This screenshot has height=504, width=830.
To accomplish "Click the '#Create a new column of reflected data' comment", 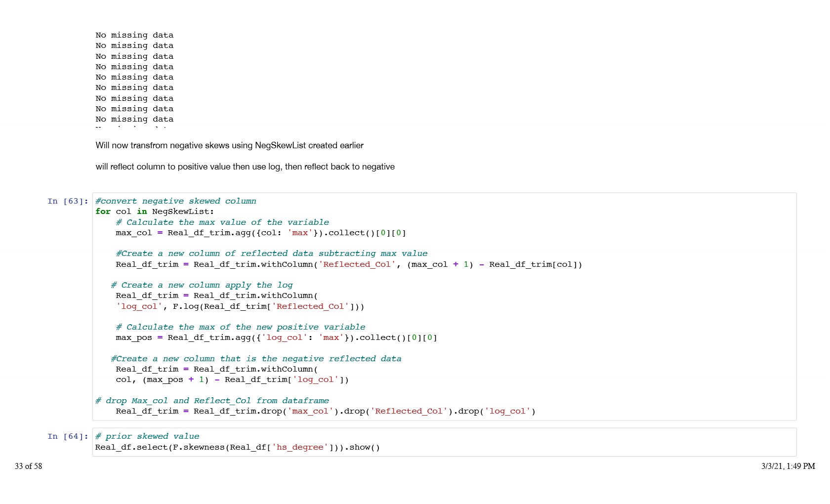I will [271, 253].
